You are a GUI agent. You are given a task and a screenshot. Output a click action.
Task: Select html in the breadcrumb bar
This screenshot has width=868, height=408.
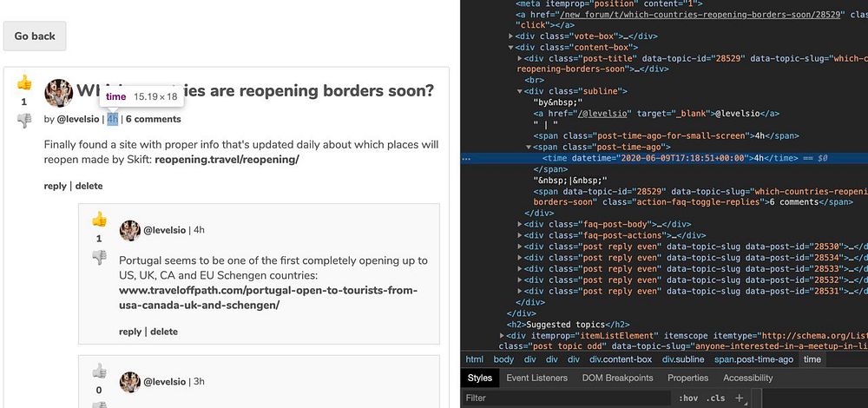(x=475, y=359)
